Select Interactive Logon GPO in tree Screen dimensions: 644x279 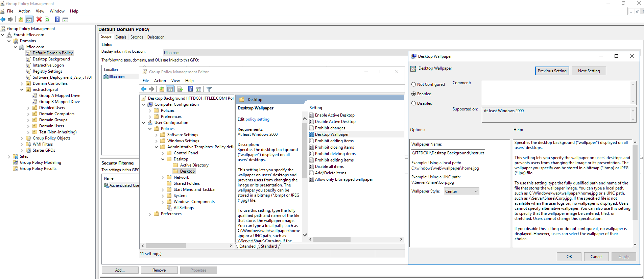click(x=48, y=65)
